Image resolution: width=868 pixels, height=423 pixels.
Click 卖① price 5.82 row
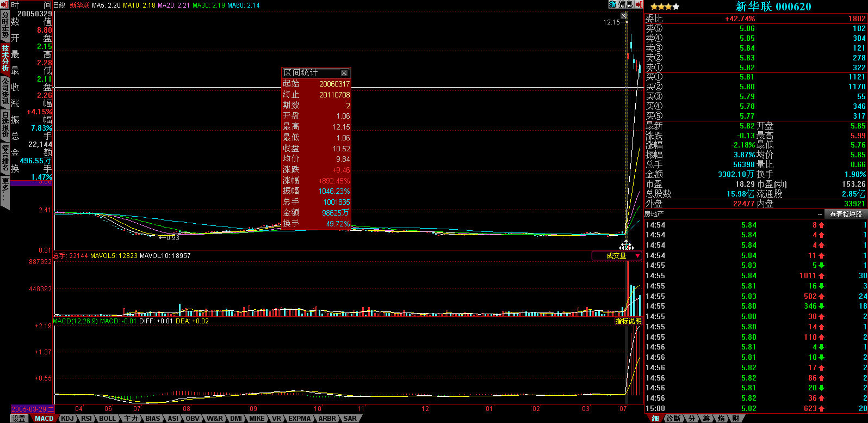[x=755, y=68]
